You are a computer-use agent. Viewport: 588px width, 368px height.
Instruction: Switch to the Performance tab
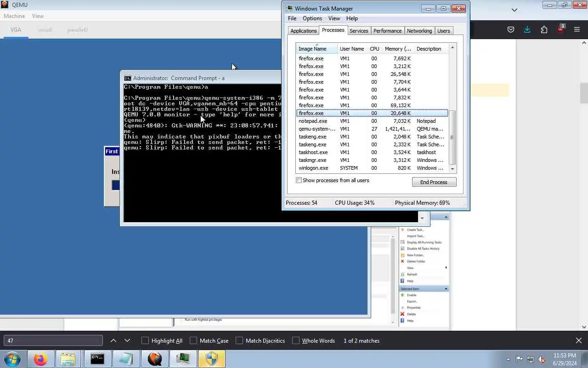(387, 31)
